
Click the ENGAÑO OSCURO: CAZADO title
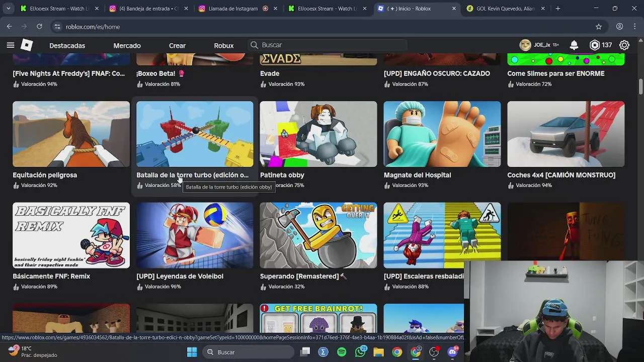[x=437, y=73]
